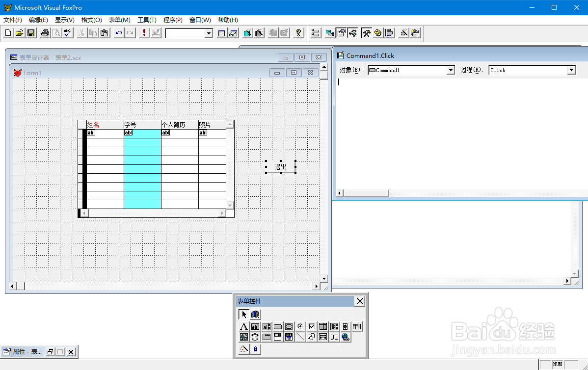This screenshot has width=588, height=370.
Task: Show the Layout toolbar icon
Action: coord(389,33)
